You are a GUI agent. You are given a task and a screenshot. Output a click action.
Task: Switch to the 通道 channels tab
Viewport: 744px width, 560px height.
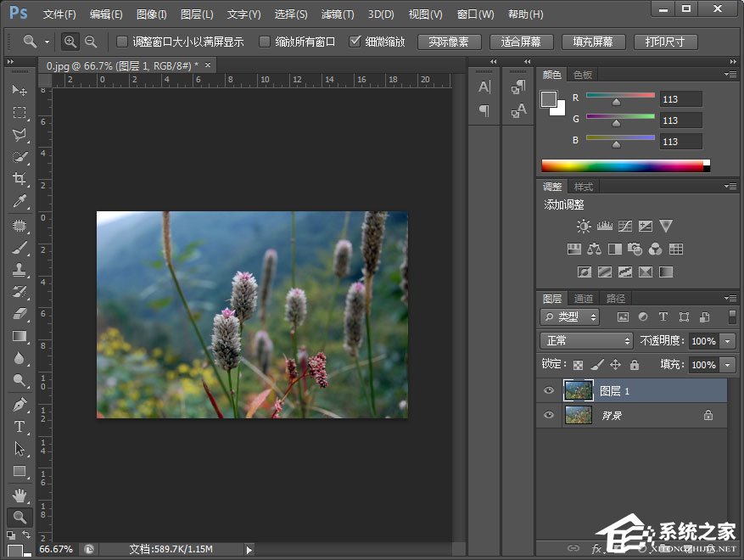584,298
